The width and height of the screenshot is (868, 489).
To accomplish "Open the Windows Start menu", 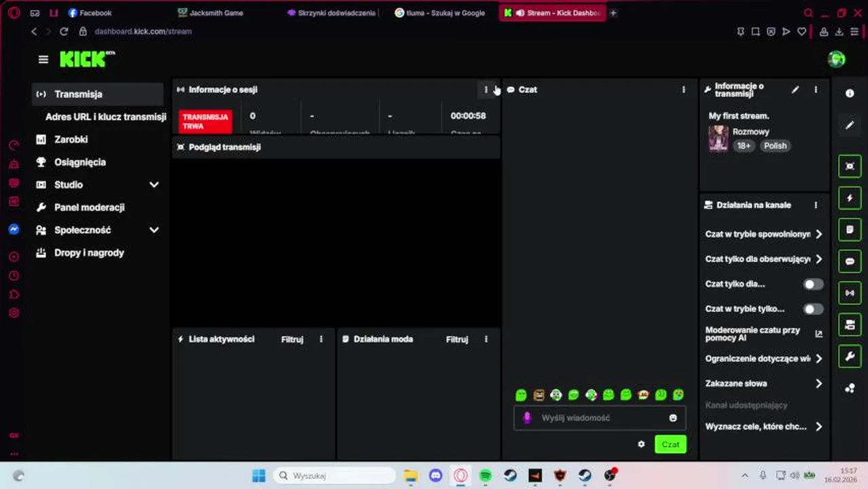I will [x=259, y=475].
